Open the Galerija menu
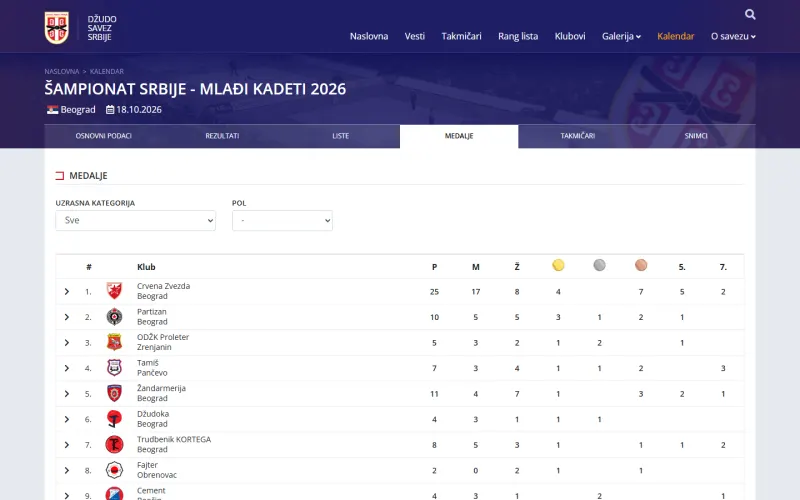800x500 pixels. [621, 36]
